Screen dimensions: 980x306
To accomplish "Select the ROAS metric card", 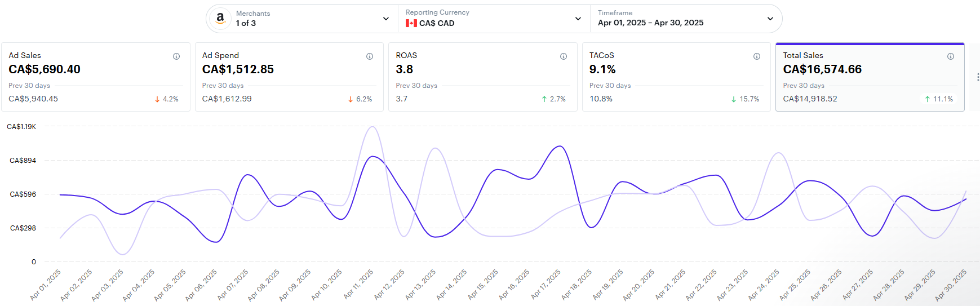I will pyautogui.click(x=482, y=77).
